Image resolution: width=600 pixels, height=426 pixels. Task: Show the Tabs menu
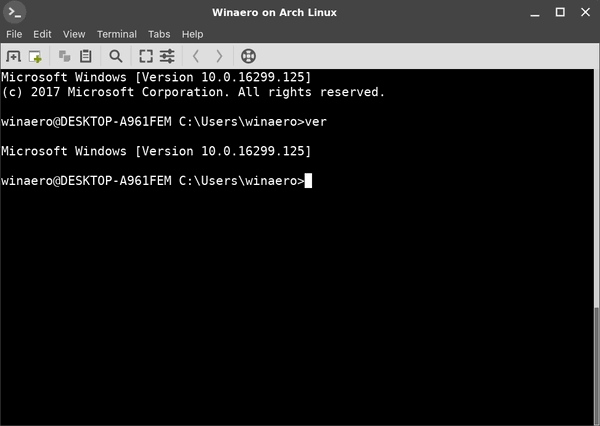point(161,34)
